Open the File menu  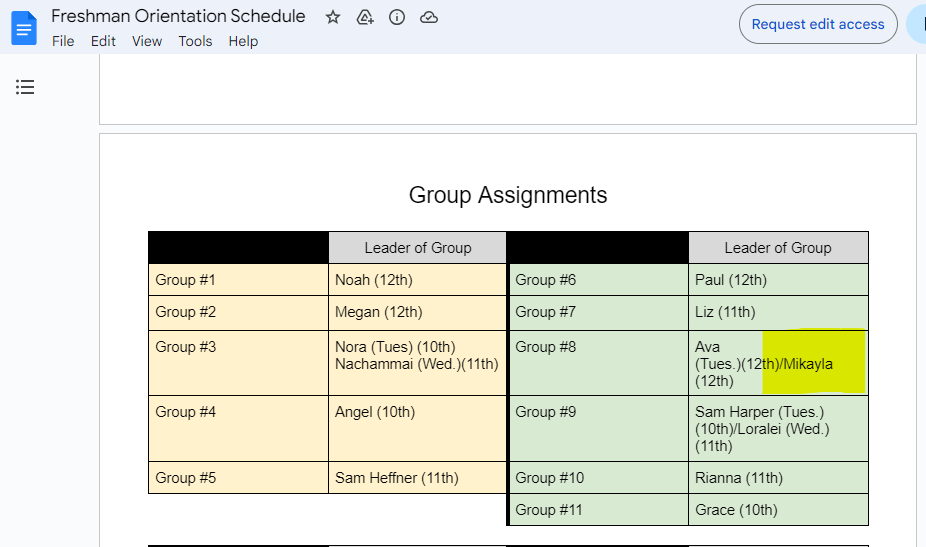(x=63, y=41)
